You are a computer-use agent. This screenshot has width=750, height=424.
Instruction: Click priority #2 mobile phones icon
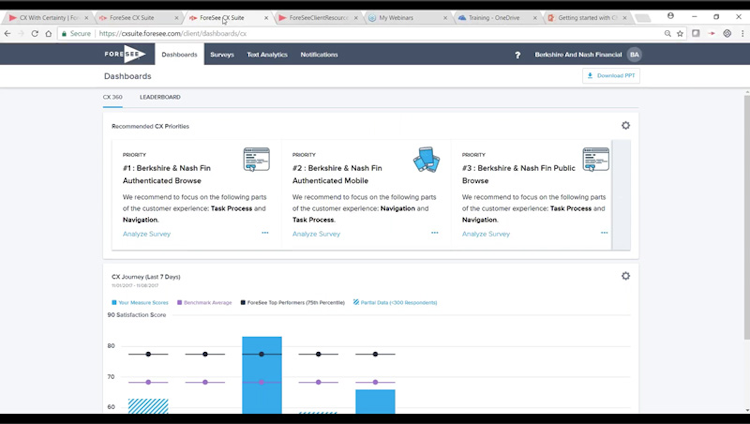pos(426,159)
